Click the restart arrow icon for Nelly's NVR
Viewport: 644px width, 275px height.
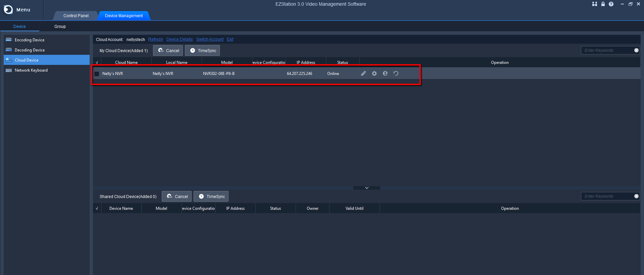pyautogui.click(x=396, y=73)
